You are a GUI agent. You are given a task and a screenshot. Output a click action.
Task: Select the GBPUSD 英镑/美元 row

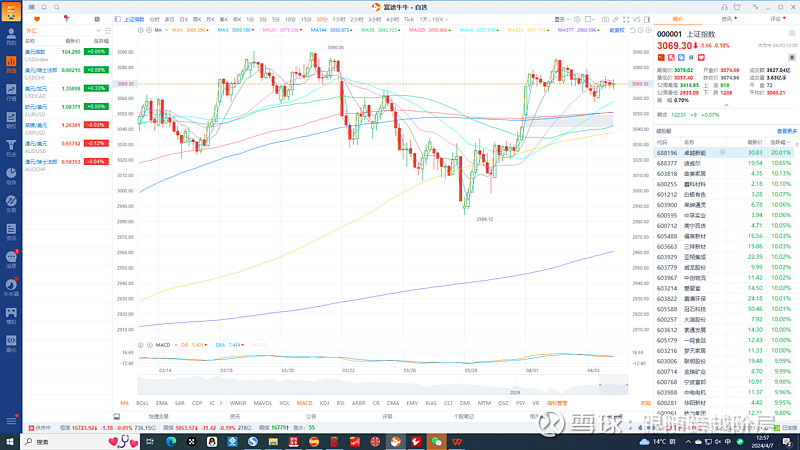[67, 129]
